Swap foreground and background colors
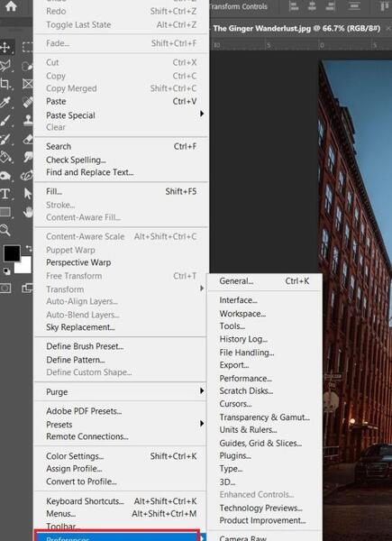This screenshot has height=541, width=392. [x=29, y=248]
